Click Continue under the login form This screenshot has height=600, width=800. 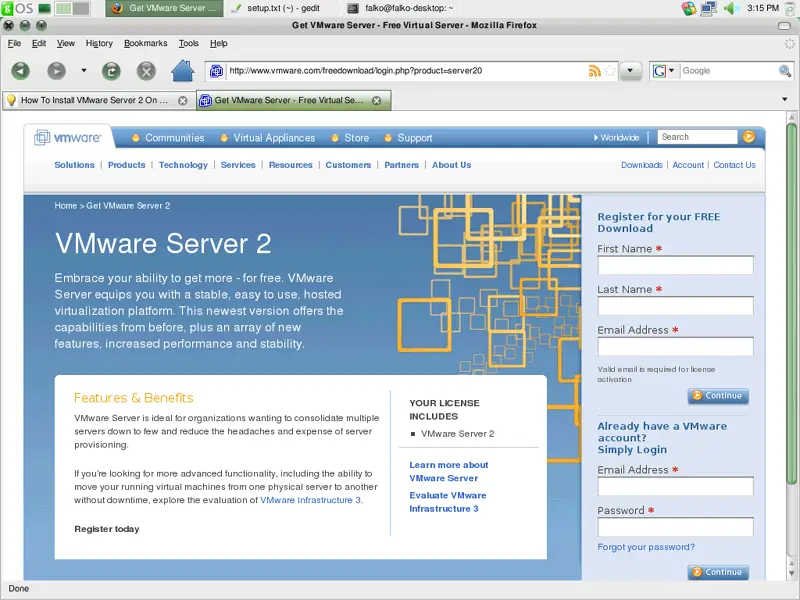[718, 572]
